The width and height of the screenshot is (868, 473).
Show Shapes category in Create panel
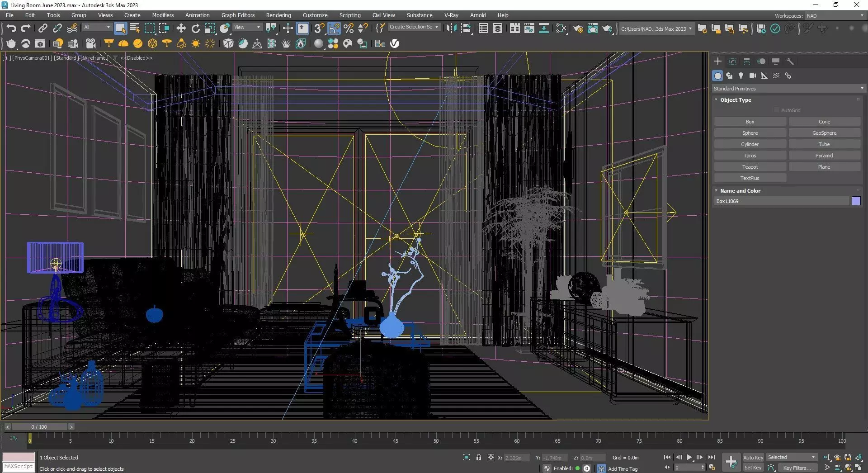click(x=729, y=76)
